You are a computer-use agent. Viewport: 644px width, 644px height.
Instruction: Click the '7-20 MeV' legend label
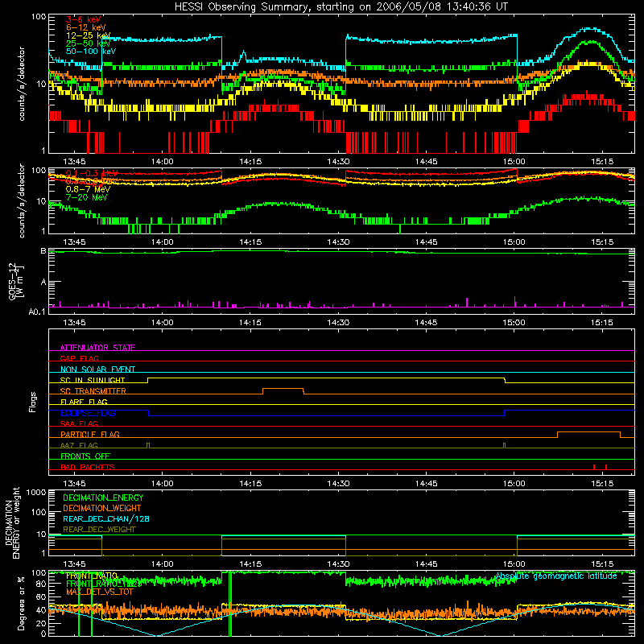pyautogui.click(x=86, y=197)
